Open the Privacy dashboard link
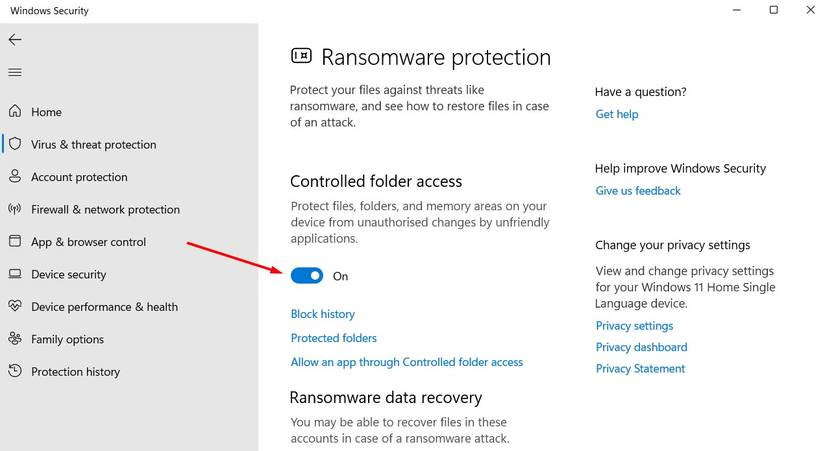 (641, 347)
